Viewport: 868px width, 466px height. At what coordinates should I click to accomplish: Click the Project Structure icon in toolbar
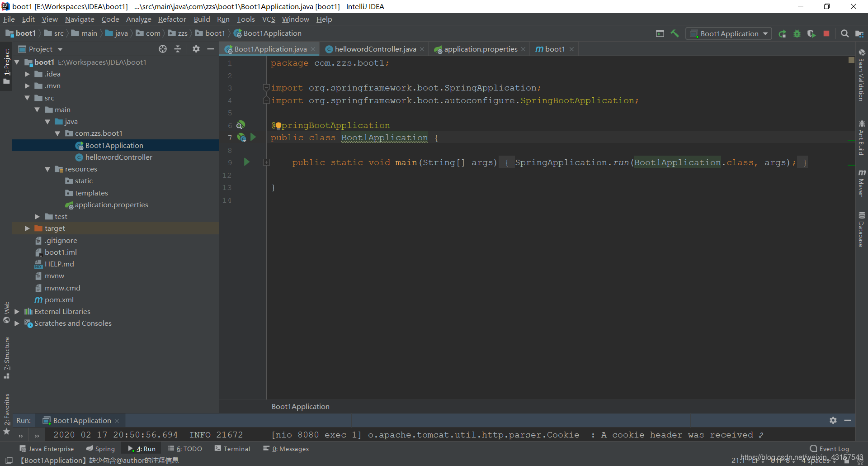coord(859,34)
